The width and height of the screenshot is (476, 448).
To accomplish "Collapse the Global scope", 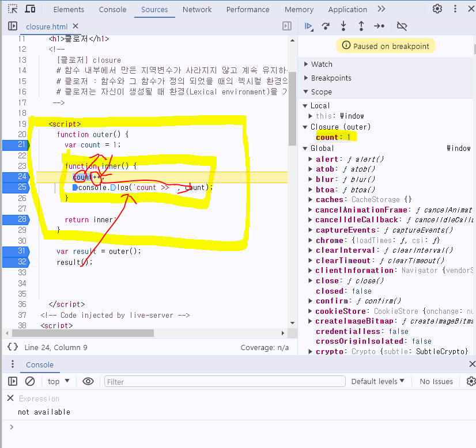I will 305,149.
